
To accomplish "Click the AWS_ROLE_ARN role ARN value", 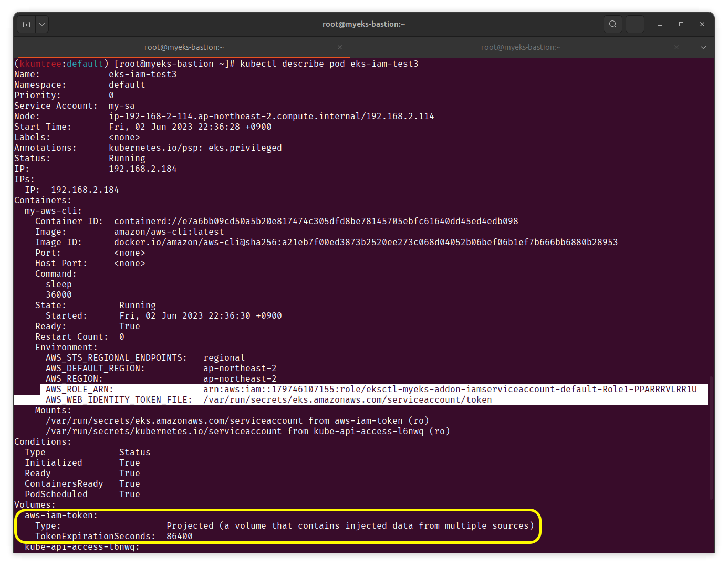I will 450,389.
